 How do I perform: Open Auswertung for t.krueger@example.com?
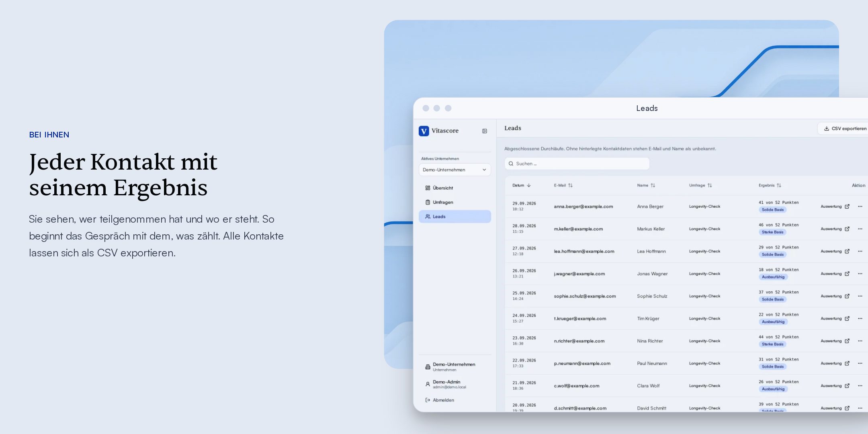click(835, 319)
